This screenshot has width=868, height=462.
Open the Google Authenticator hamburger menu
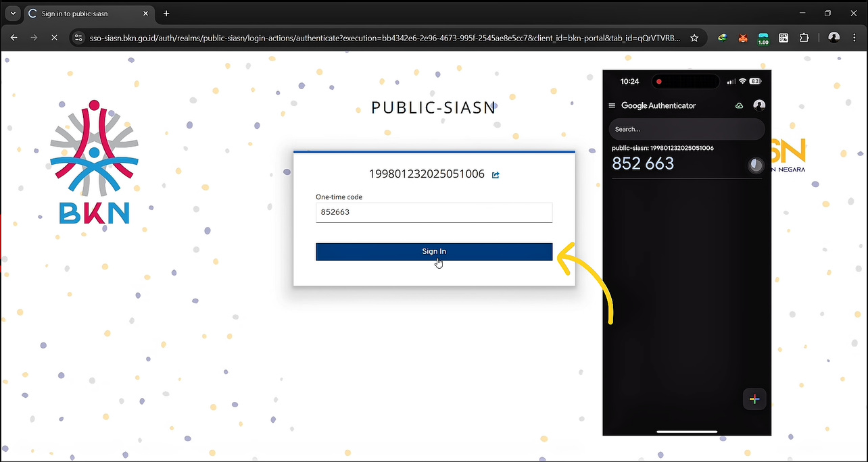(x=612, y=105)
